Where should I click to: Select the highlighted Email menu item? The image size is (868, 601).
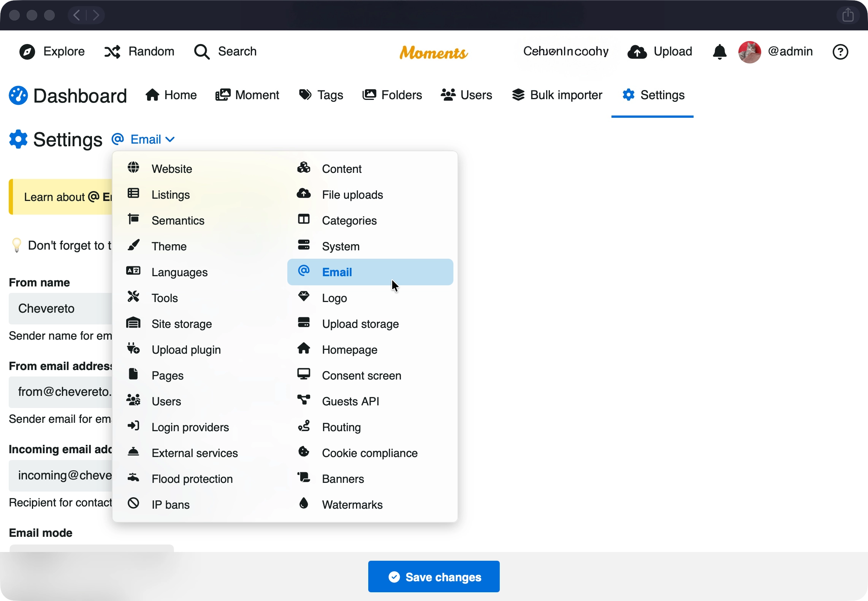pos(370,272)
